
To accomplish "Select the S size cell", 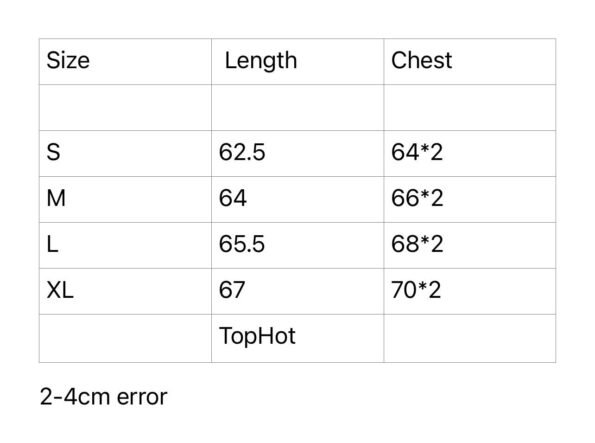I will click(125, 153).
